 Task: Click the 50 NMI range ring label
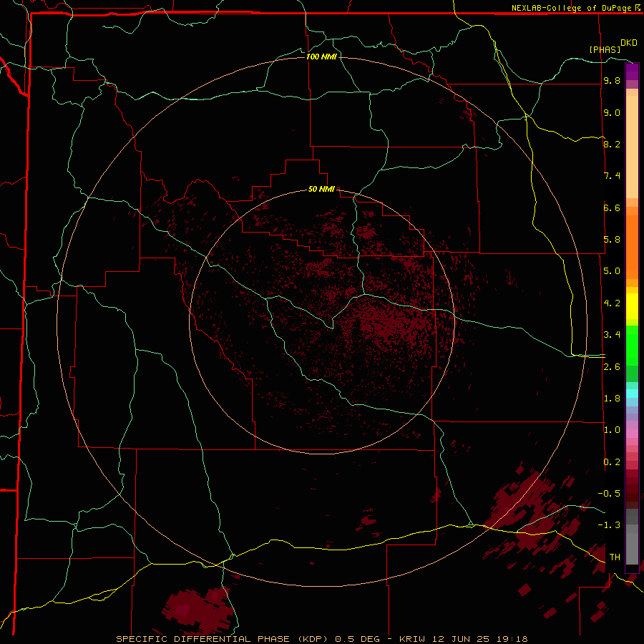coord(321,190)
